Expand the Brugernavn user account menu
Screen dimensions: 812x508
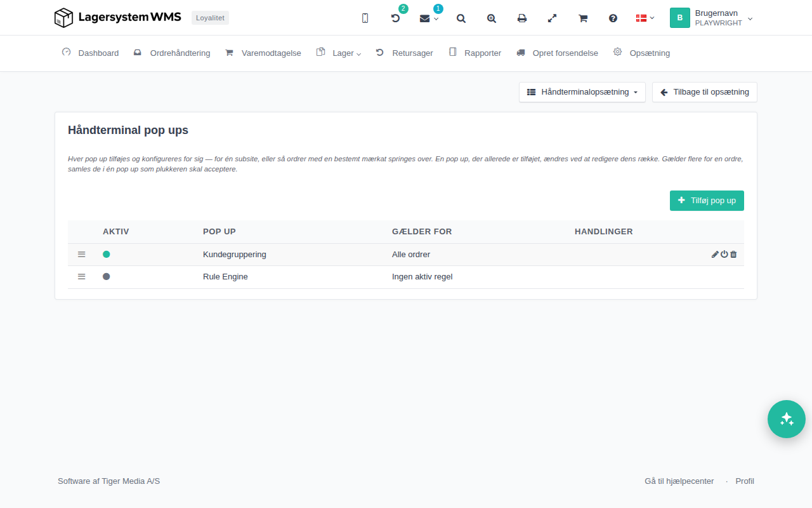pos(712,18)
